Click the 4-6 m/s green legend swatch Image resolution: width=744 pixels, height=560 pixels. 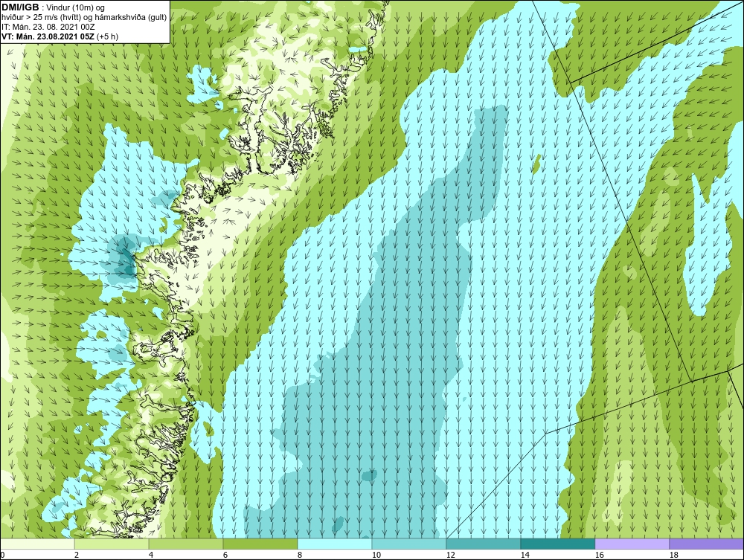pyautogui.click(x=186, y=544)
